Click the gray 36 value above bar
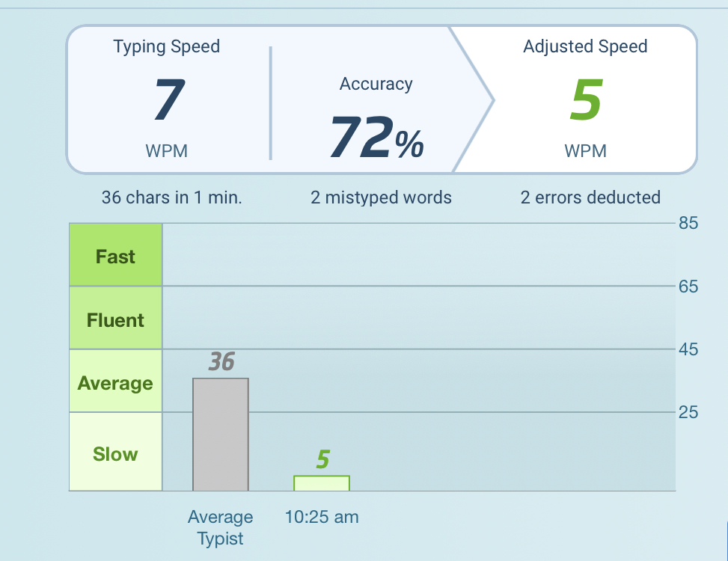The height and width of the screenshot is (561, 728). pyautogui.click(x=221, y=362)
